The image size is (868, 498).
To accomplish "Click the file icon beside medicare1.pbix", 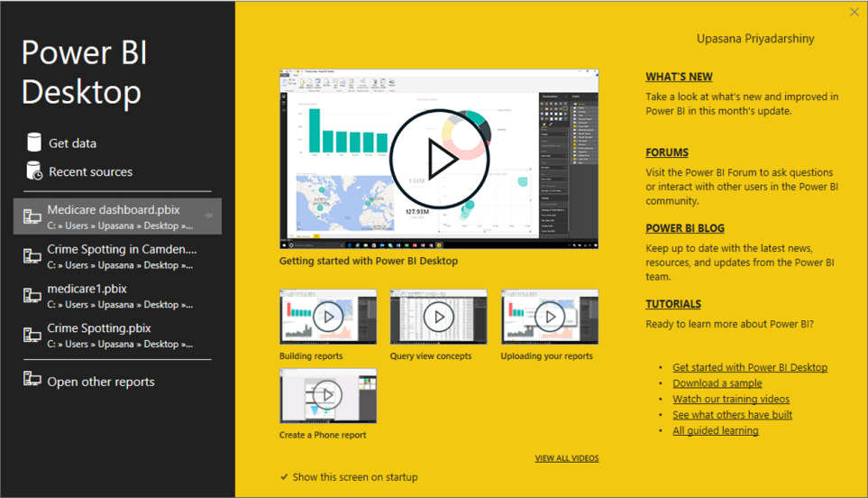I will click(32, 296).
